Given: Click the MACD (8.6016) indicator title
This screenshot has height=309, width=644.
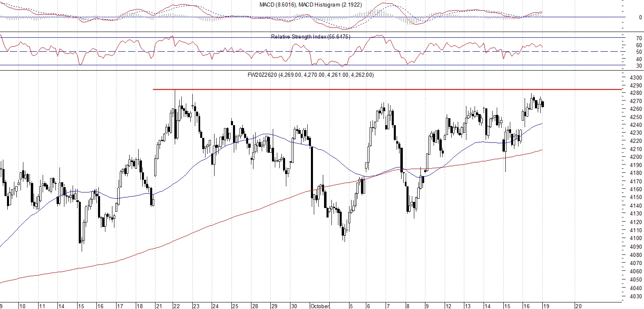Looking at the screenshot, I should tap(311, 5).
